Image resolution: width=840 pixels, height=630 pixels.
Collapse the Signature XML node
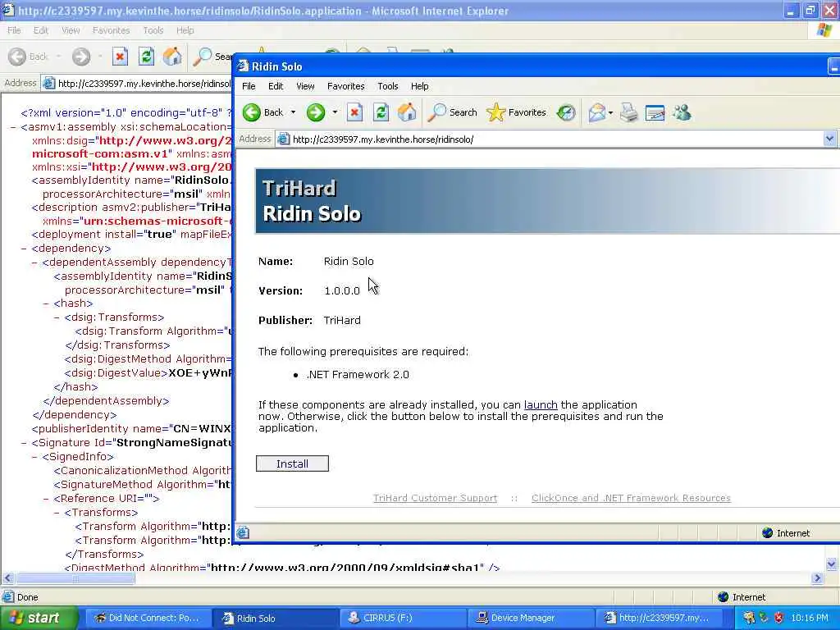click(x=24, y=443)
